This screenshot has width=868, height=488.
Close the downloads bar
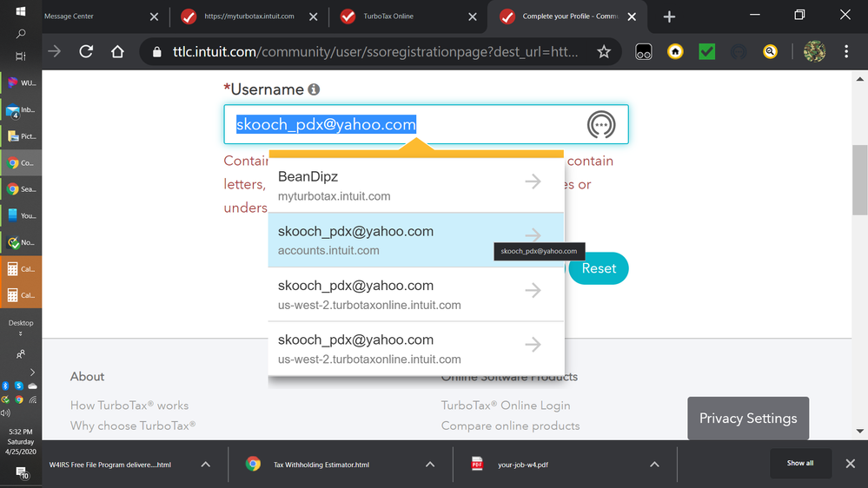(851, 464)
